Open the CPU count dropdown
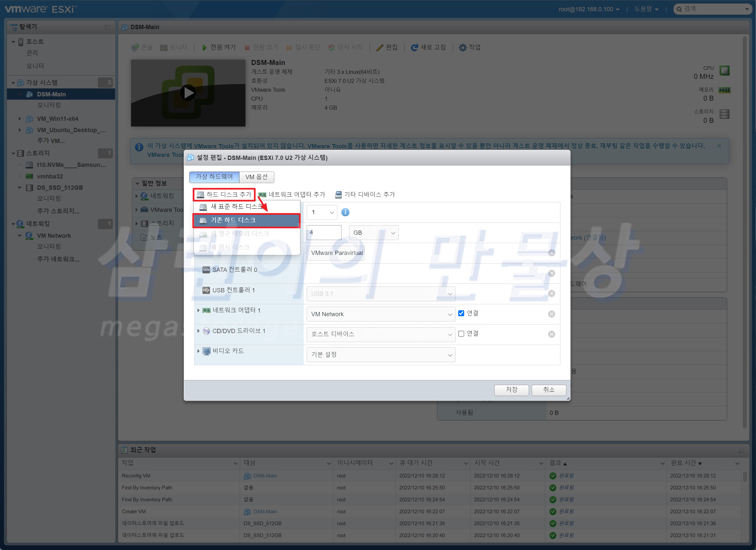The height and width of the screenshot is (550, 756). [x=322, y=213]
